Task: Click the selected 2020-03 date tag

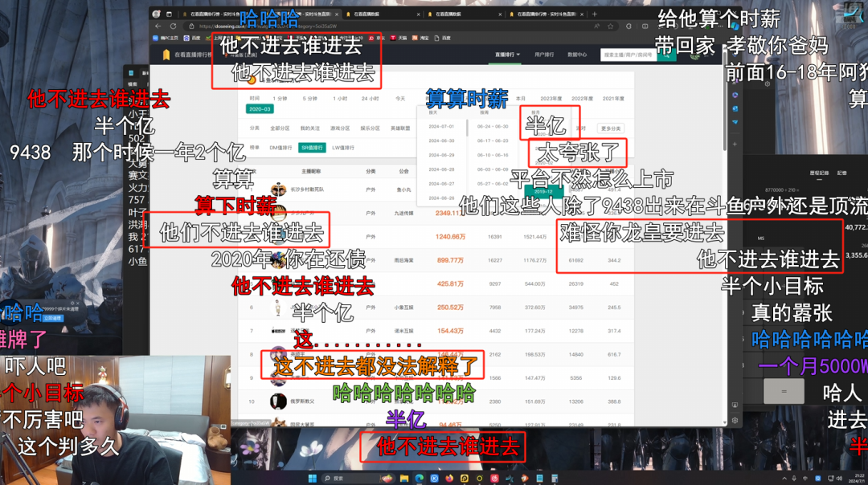Action: [x=260, y=109]
